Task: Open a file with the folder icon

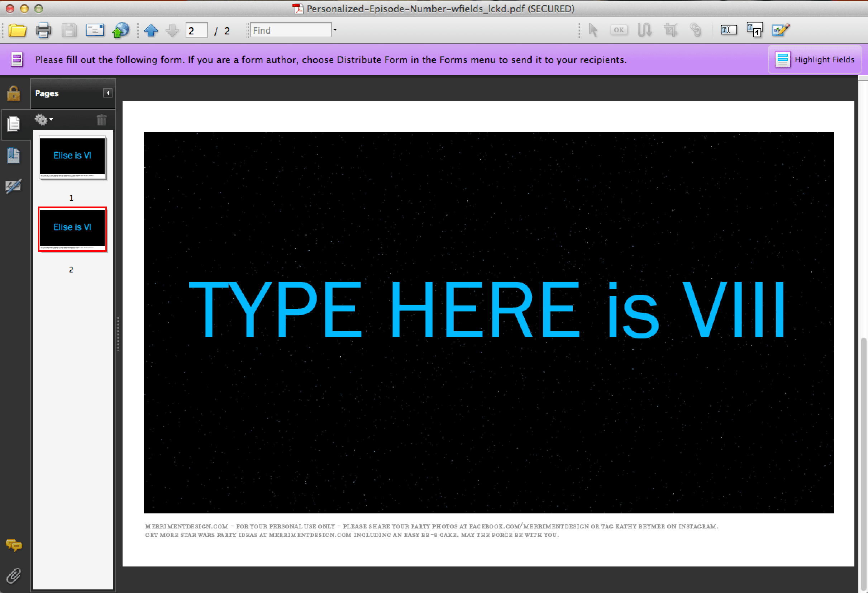Action: [17, 30]
